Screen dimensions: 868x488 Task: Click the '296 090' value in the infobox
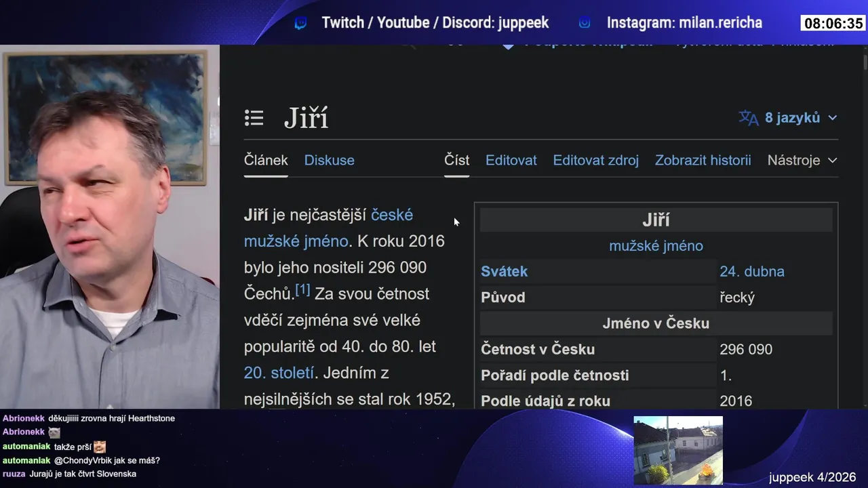pos(746,350)
